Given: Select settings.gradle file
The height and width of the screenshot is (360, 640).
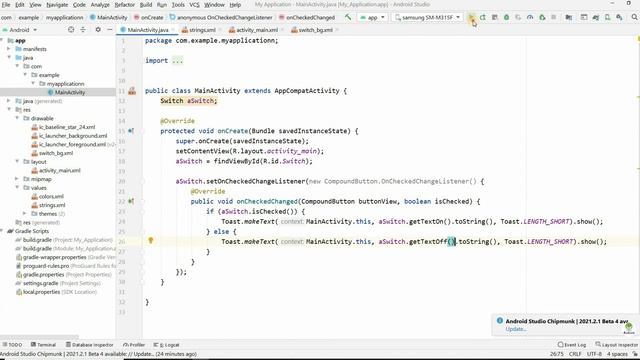Looking at the screenshot, I should coord(41,283).
